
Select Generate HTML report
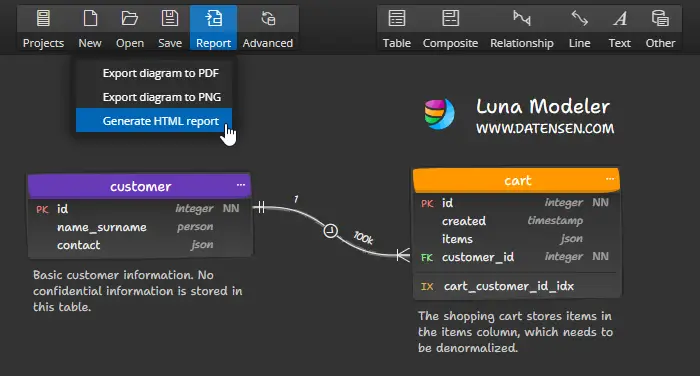coord(154,121)
